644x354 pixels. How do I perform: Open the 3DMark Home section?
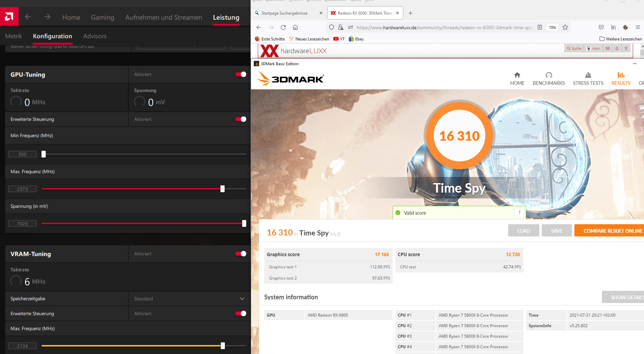[x=517, y=79]
